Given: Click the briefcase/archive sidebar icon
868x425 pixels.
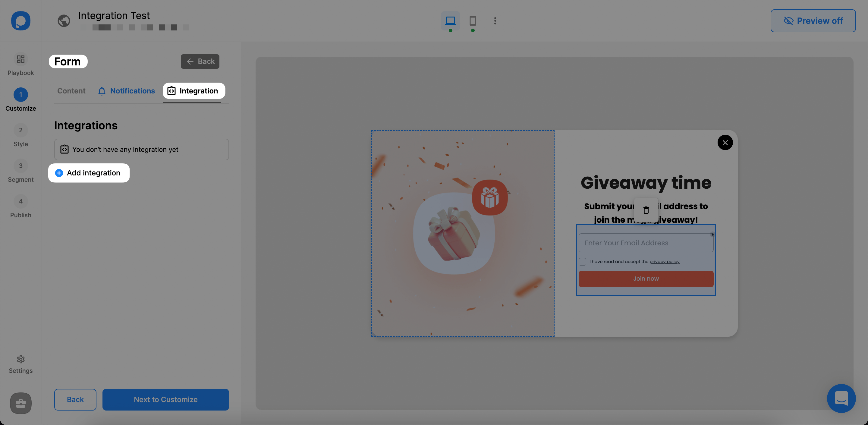Looking at the screenshot, I should (20, 403).
